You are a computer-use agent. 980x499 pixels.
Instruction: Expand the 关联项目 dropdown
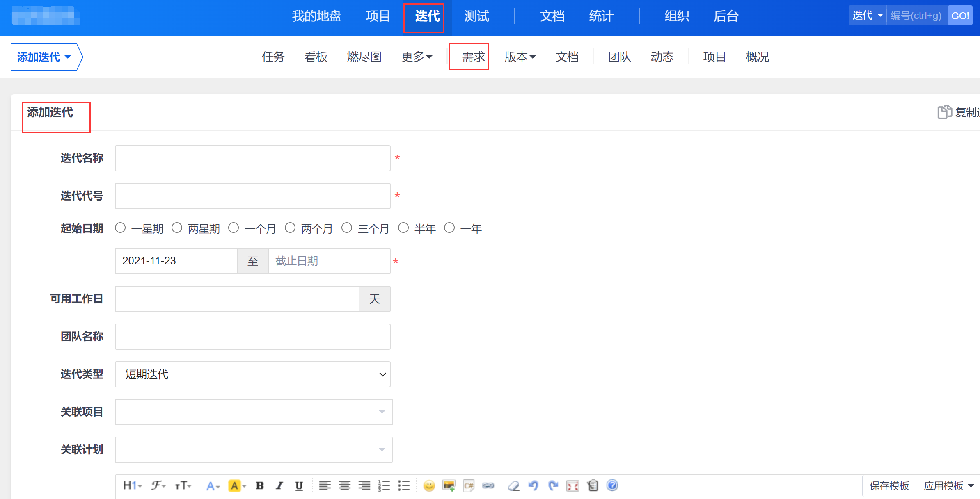click(x=253, y=412)
